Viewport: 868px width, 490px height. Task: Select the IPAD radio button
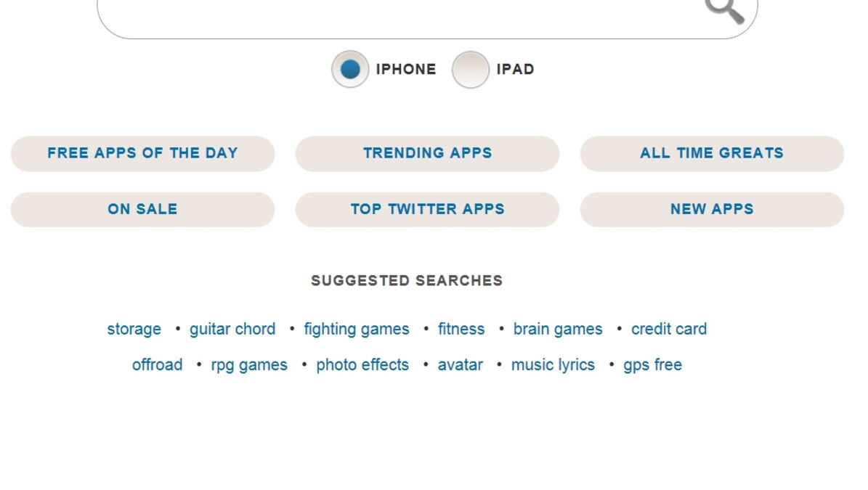tap(471, 70)
